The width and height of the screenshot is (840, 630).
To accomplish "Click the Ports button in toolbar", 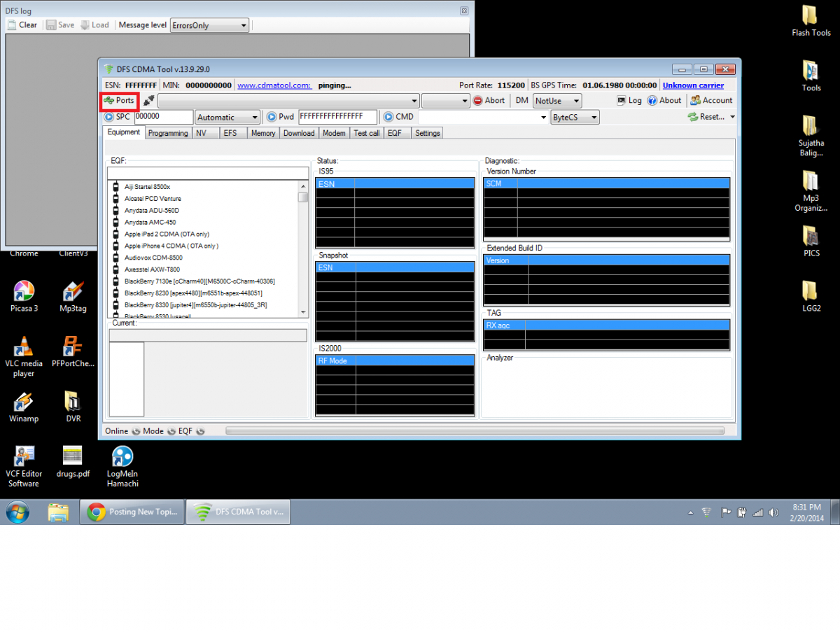I will pos(119,101).
